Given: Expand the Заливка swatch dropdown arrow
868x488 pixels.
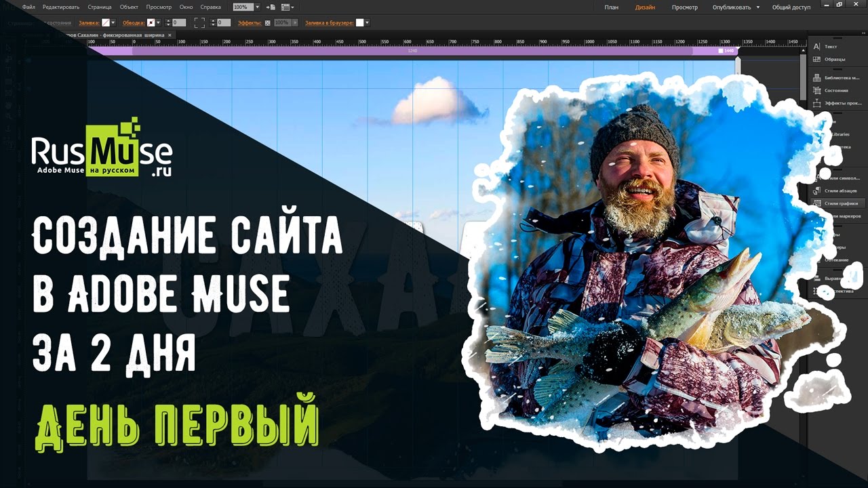Looking at the screenshot, I should click(x=113, y=22).
